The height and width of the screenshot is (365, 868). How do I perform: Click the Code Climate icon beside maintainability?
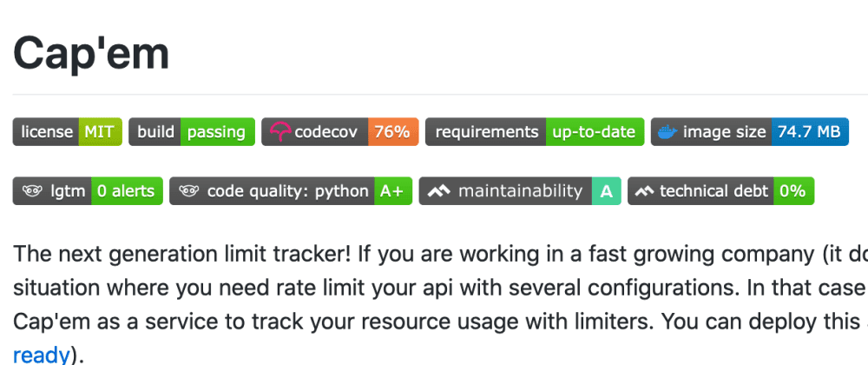(438, 191)
